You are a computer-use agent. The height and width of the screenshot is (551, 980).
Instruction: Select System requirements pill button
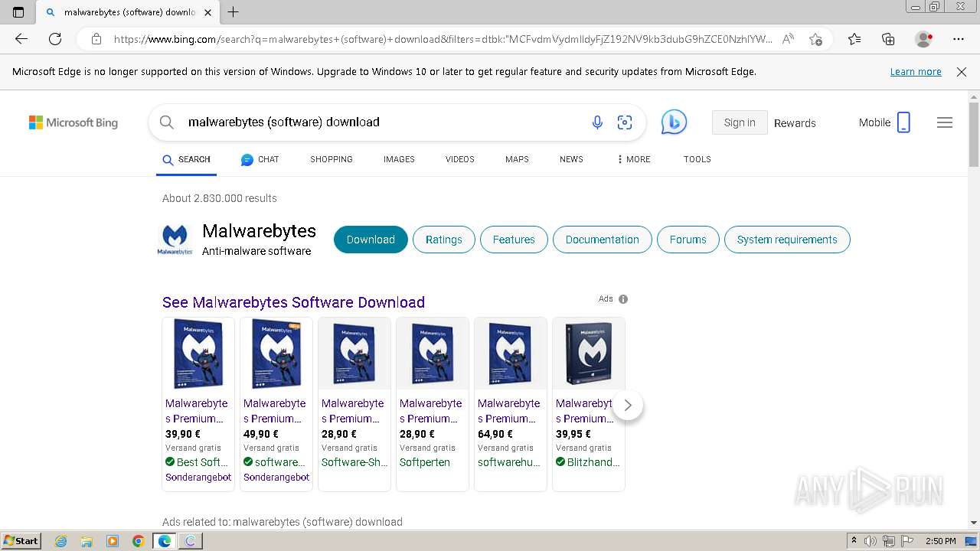pos(787,240)
